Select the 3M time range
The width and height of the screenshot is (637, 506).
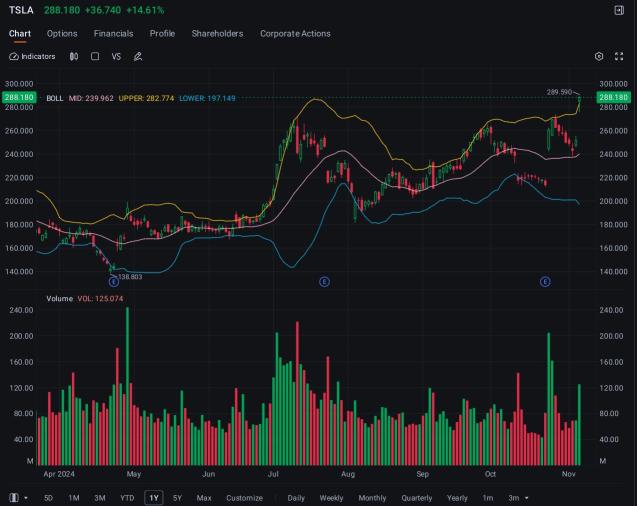(100, 498)
